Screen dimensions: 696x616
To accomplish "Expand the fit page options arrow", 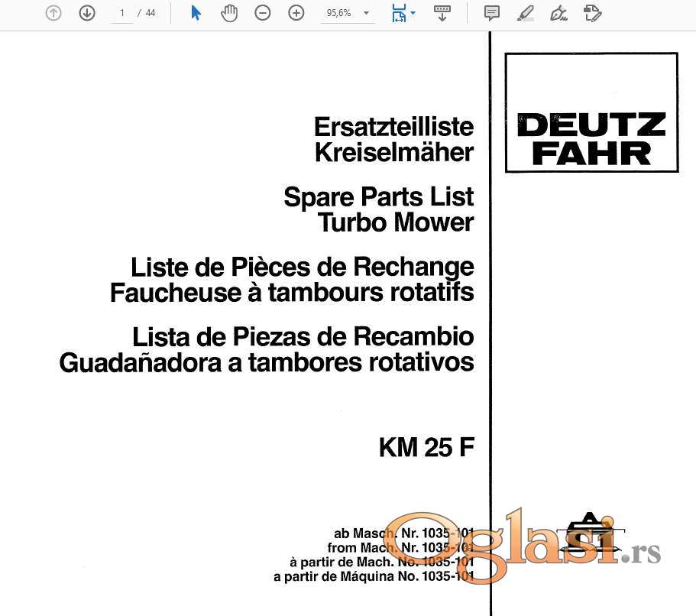I will tap(413, 13).
